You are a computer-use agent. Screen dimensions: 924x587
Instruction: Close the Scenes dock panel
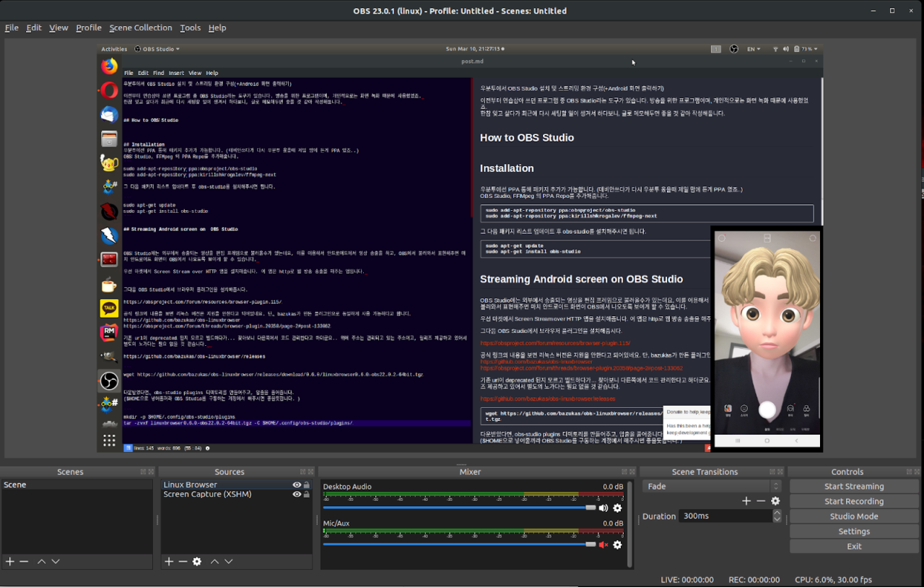point(151,472)
